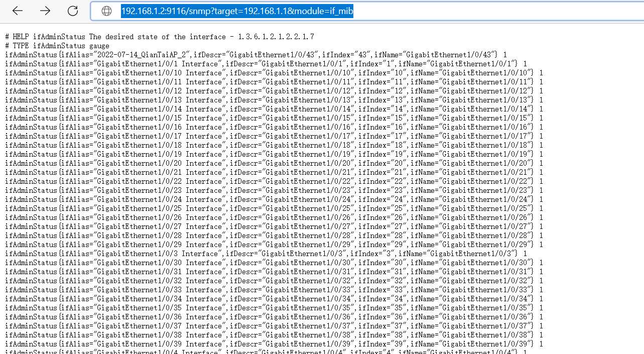The image size is (644, 354).
Task: Click the globe site info icon
Action: coord(106,11)
